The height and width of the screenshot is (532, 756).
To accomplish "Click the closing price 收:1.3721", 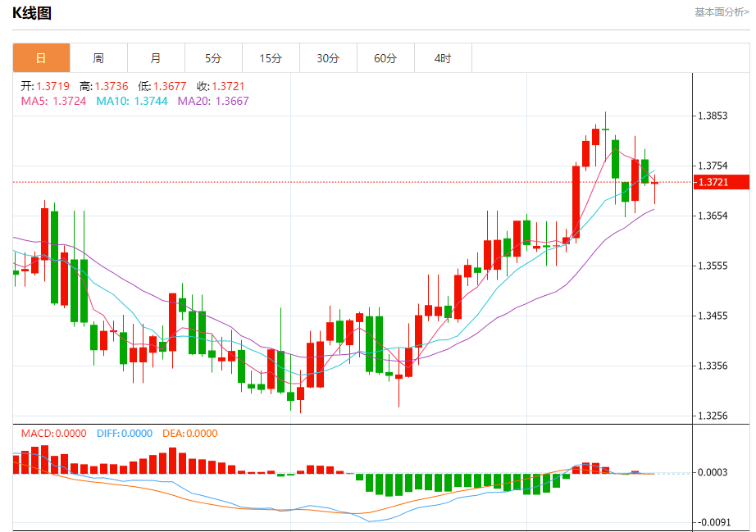I will (221, 86).
